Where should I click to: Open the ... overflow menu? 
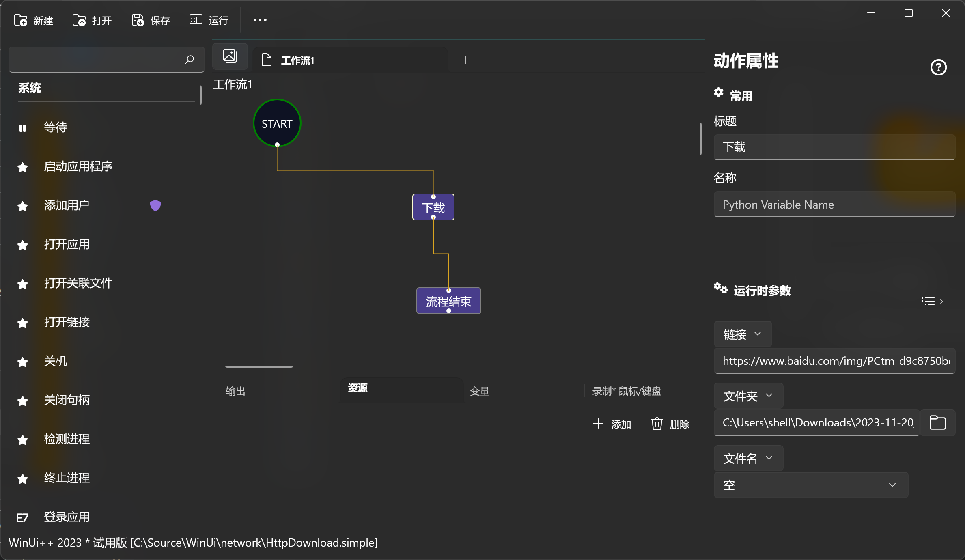pyautogui.click(x=260, y=20)
